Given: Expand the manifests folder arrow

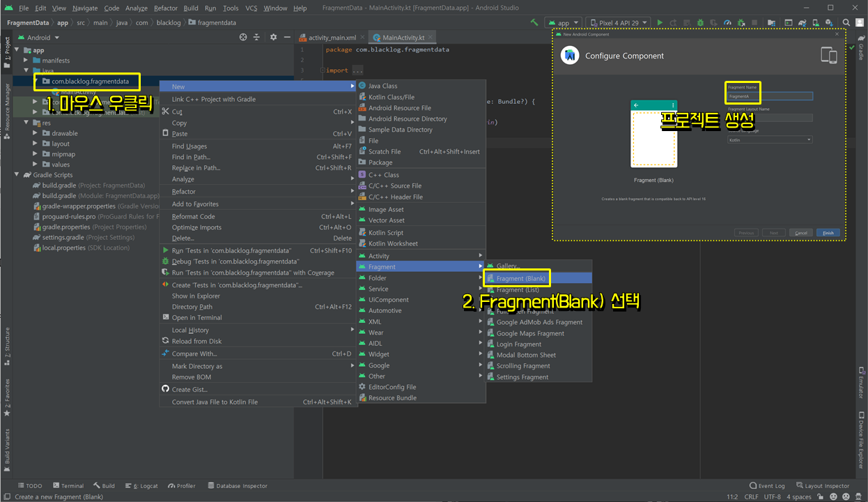Looking at the screenshot, I should [26, 61].
